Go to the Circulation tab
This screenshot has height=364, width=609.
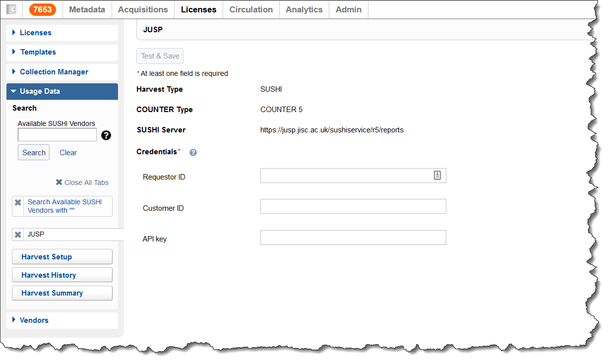(251, 9)
